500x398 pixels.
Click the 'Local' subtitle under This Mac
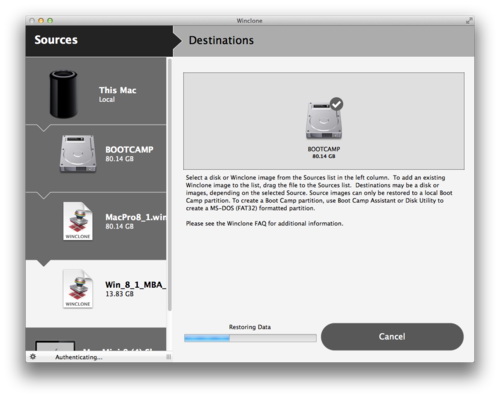(107, 99)
